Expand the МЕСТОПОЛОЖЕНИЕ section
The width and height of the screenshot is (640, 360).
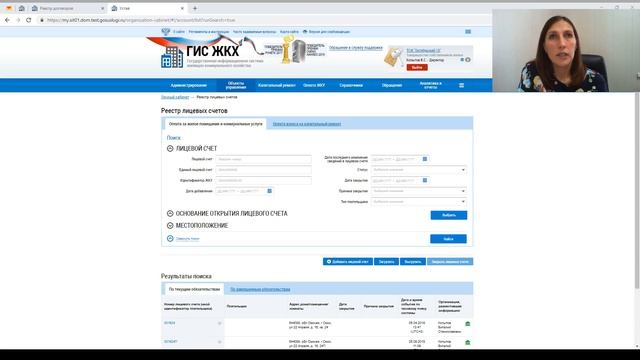point(170,225)
